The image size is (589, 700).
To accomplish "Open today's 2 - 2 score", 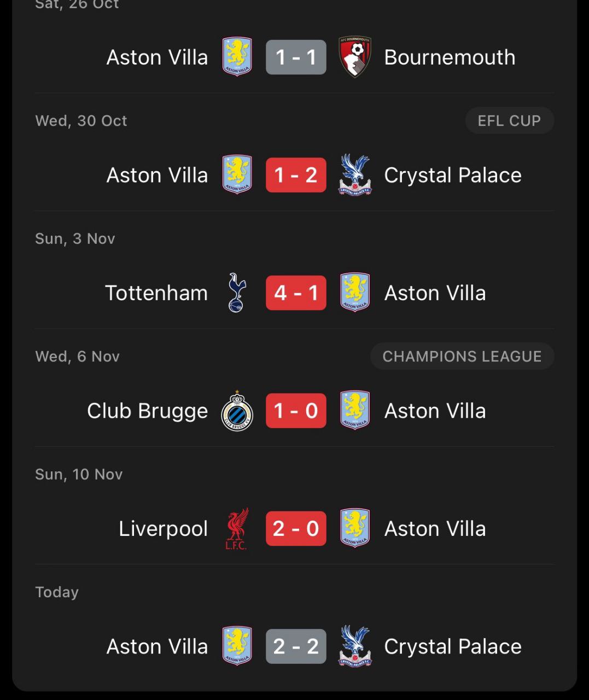I will click(296, 646).
